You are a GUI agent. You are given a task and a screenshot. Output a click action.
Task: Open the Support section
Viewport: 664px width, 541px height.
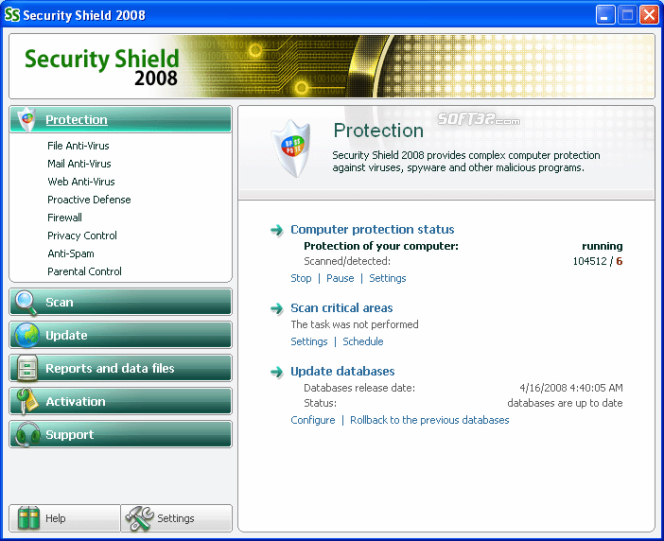click(x=120, y=434)
